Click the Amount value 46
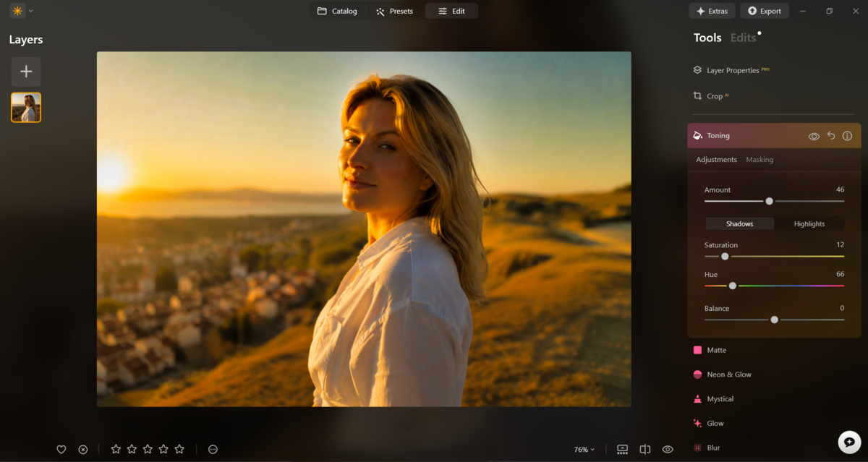 point(840,189)
